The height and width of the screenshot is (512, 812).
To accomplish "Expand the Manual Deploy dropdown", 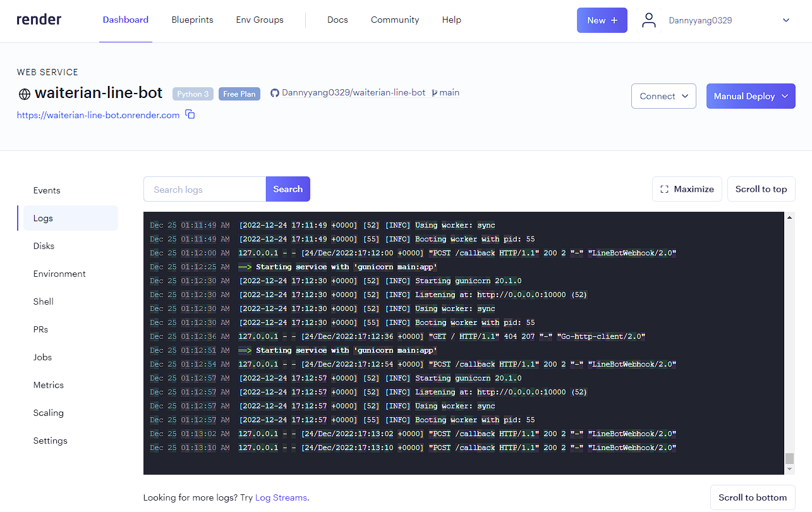I will (751, 96).
